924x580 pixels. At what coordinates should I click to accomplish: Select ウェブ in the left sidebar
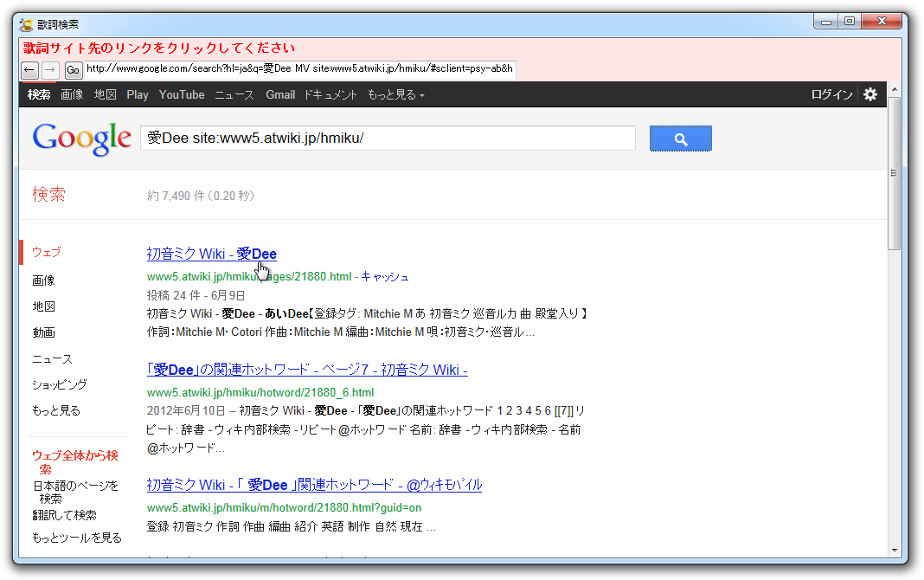(47, 252)
